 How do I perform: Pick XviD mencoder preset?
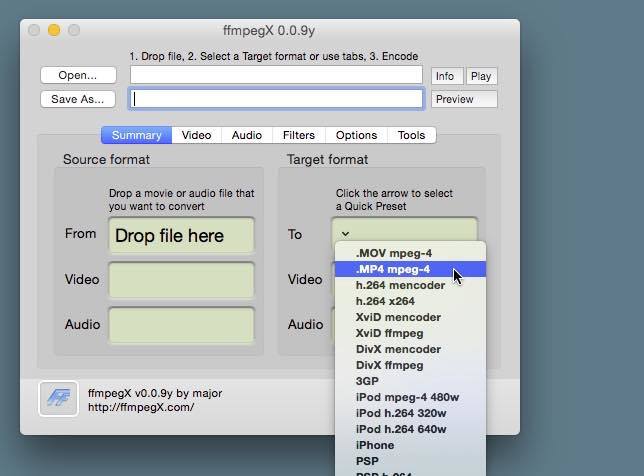410,317
